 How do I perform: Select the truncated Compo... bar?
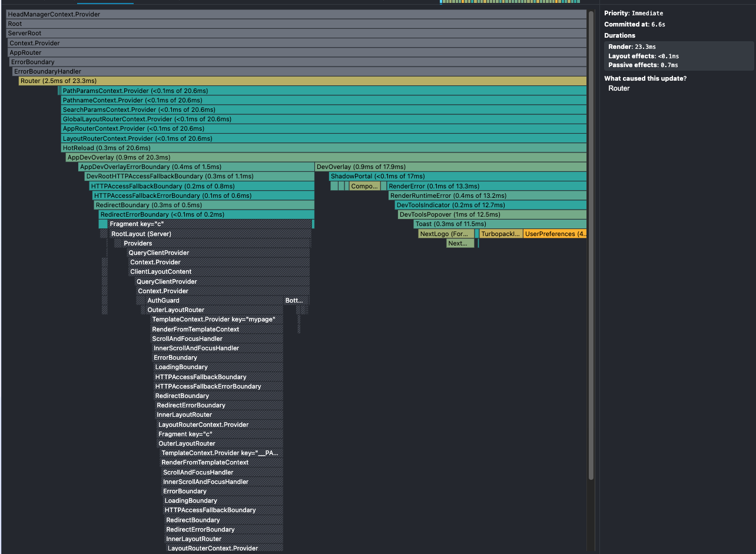(364, 185)
